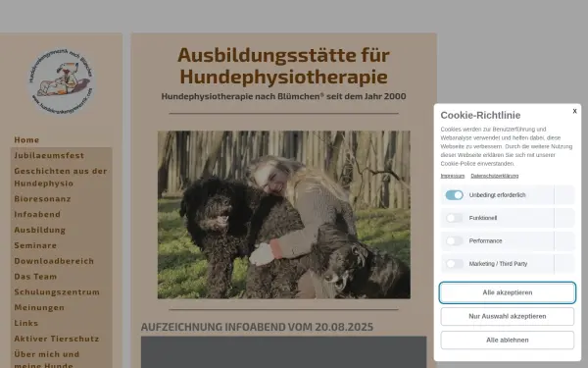Image resolution: width=588 pixels, height=368 pixels.
Task: Open Meinungen menu item
Action: coord(39,307)
